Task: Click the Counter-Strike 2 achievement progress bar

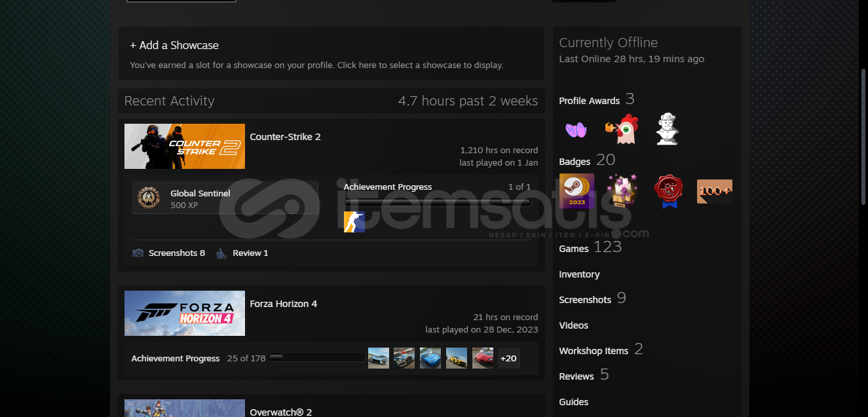Action: 437,202
